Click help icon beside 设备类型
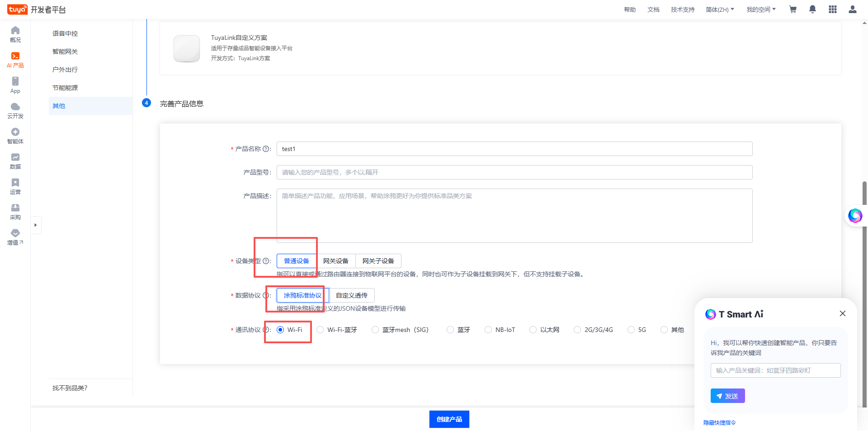This screenshot has height=431, width=868. point(266,261)
